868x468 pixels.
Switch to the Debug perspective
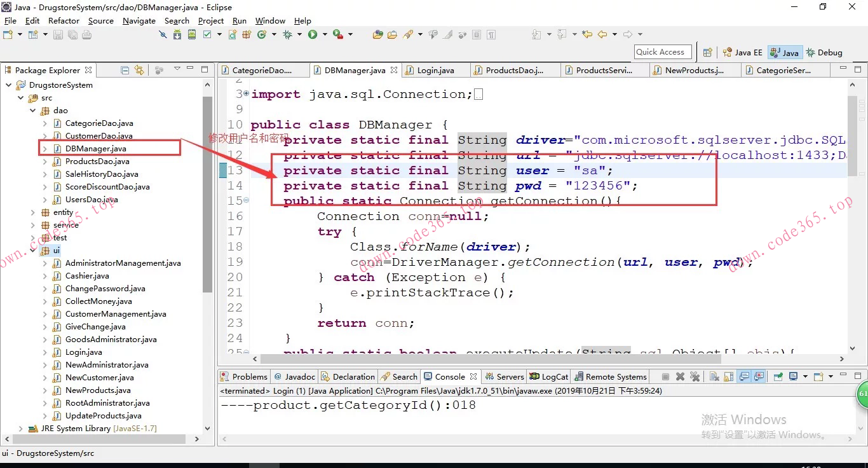[824, 53]
